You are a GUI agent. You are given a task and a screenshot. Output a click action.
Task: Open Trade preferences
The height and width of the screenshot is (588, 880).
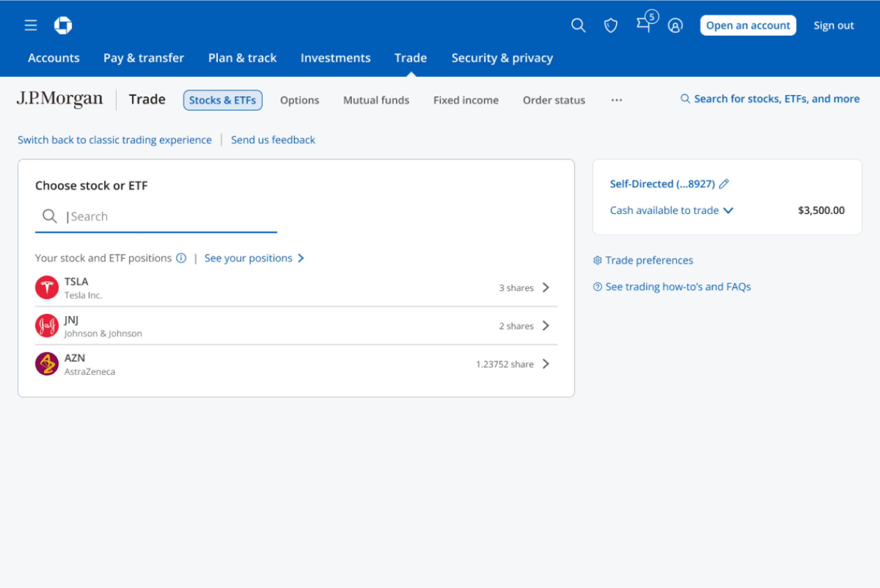[x=649, y=260]
